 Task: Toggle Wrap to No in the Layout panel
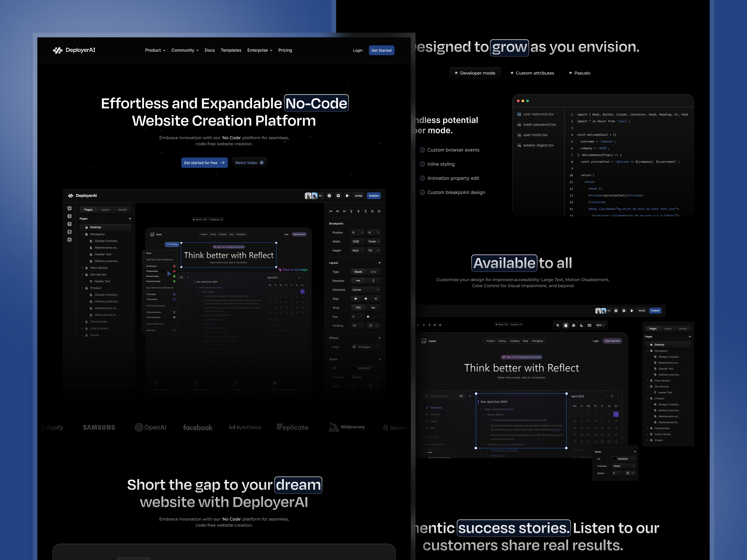coord(374,308)
